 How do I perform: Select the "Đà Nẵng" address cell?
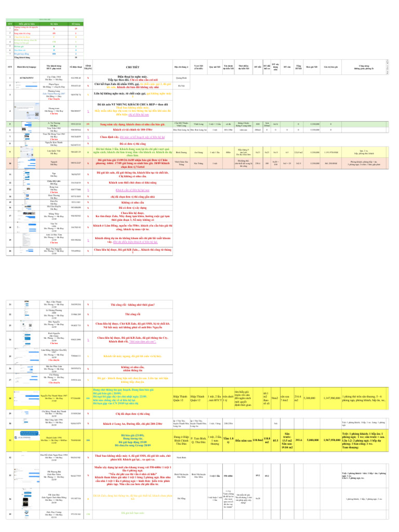pos(181,498)
